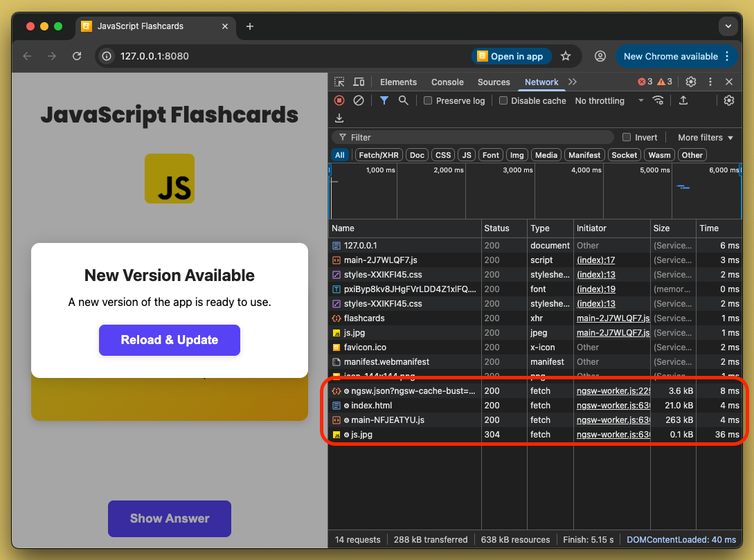The height and width of the screenshot is (560, 754).
Task: Filter requests by Socket type
Action: 624,155
